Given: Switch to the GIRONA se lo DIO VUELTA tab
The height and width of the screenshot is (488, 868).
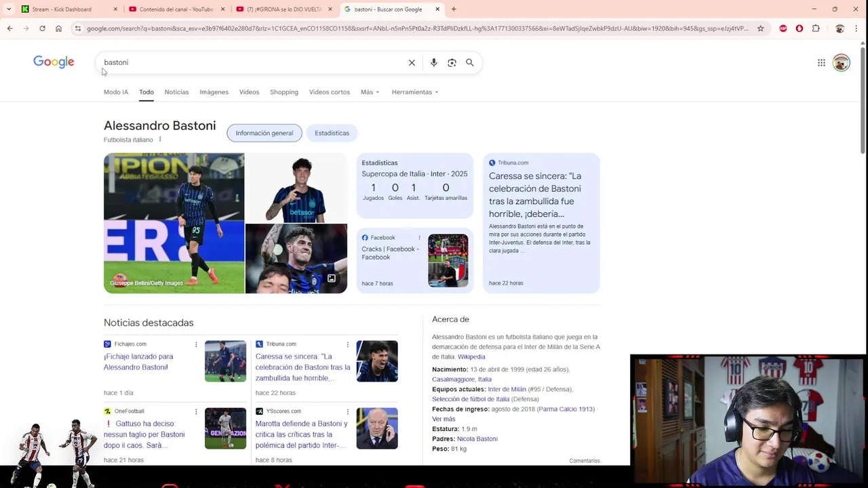Looking at the screenshot, I should 283,9.
